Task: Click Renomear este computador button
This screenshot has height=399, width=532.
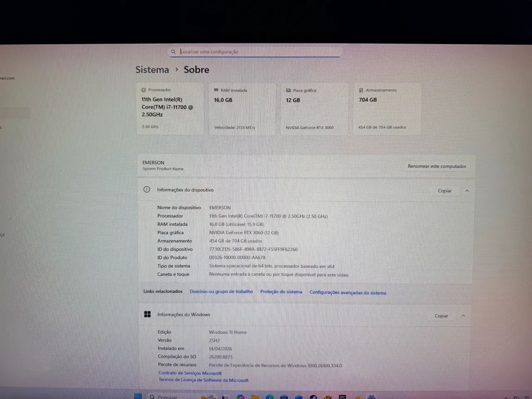Action: point(437,166)
